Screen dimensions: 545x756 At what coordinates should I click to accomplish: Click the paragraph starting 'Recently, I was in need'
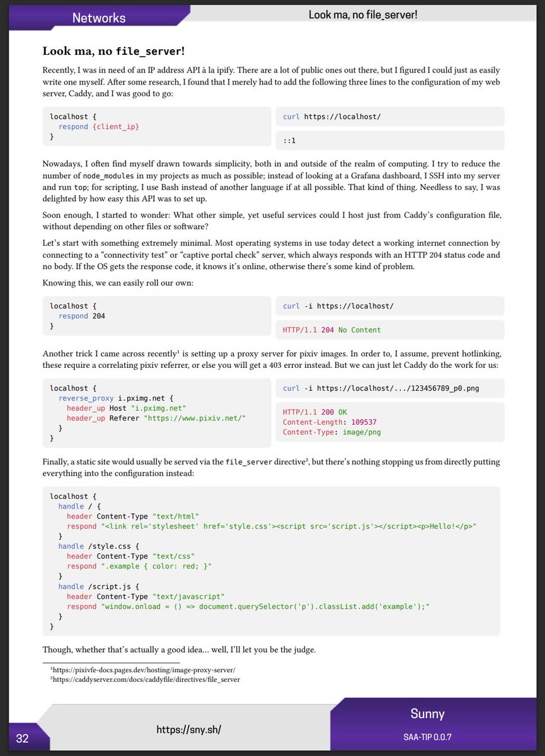[272, 82]
